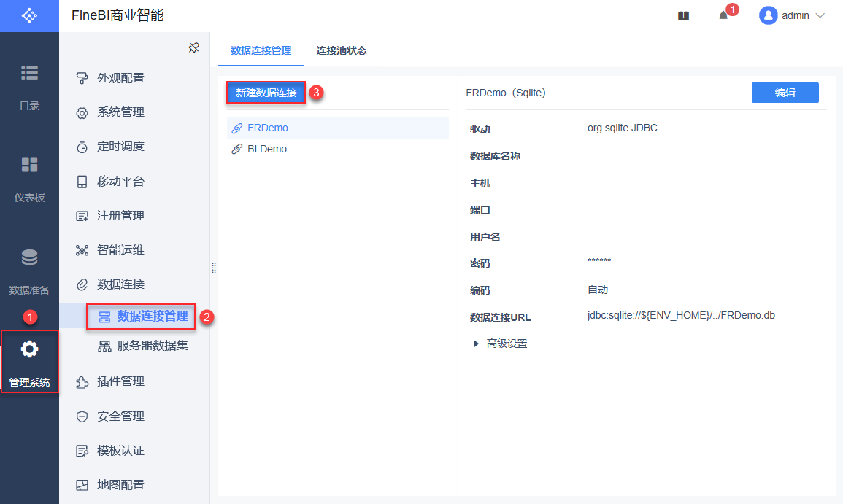The height and width of the screenshot is (504, 843).
Task: Click the 智能运维 network icon
Action: [x=82, y=250]
